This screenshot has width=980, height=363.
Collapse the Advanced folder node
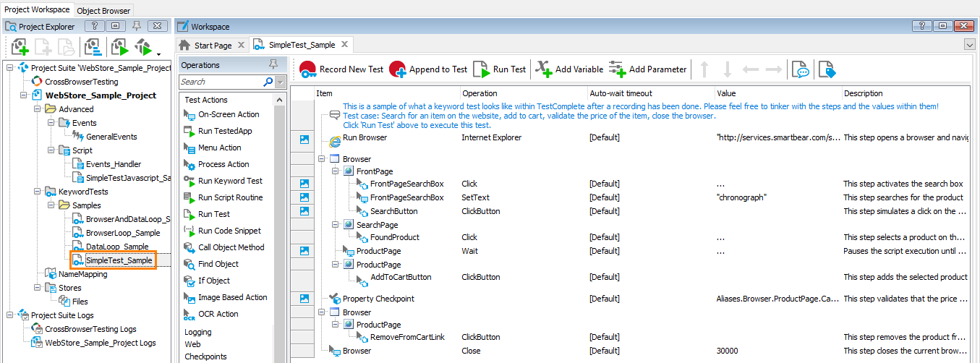point(37,109)
